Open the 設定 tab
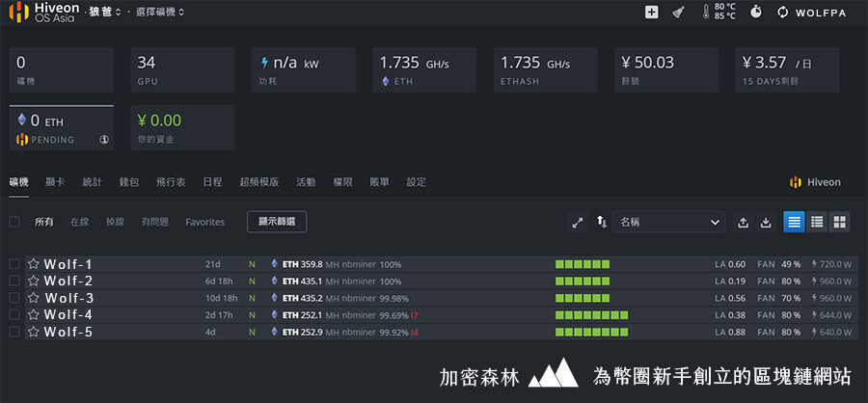868x403 pixels. [x=417, y=181]
